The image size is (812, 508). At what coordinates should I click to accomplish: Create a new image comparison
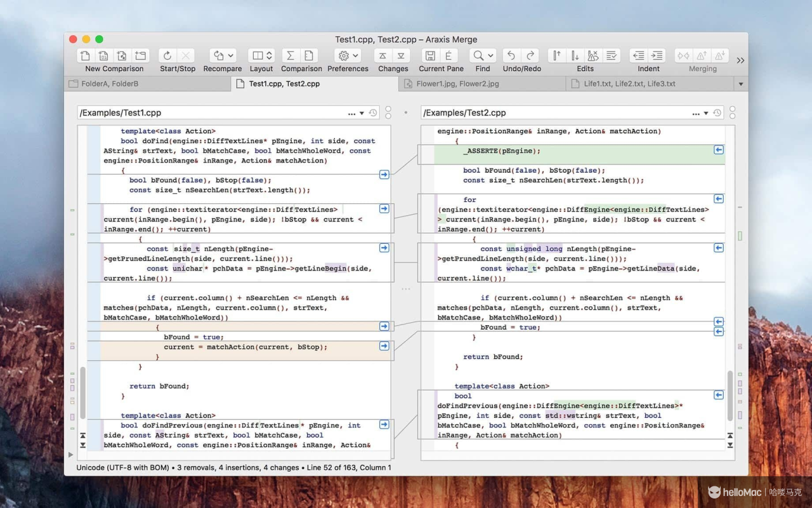coord(122,56)
